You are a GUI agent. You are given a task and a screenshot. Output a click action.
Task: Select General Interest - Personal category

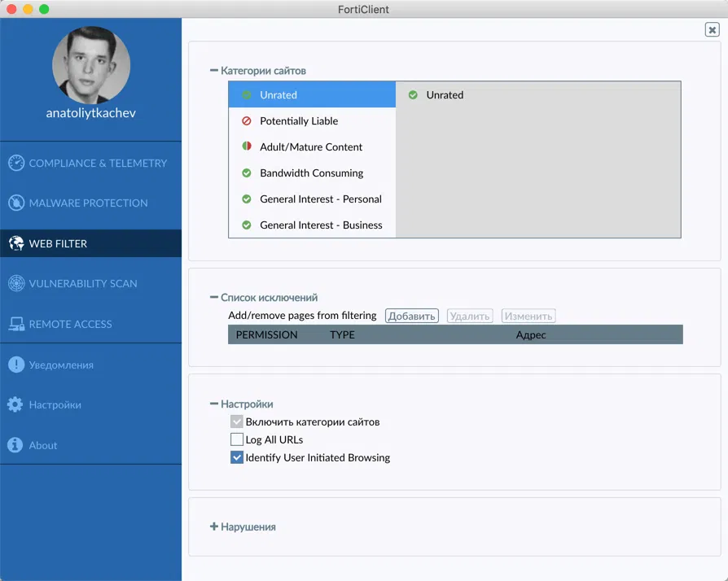click(x=312, y=199)
